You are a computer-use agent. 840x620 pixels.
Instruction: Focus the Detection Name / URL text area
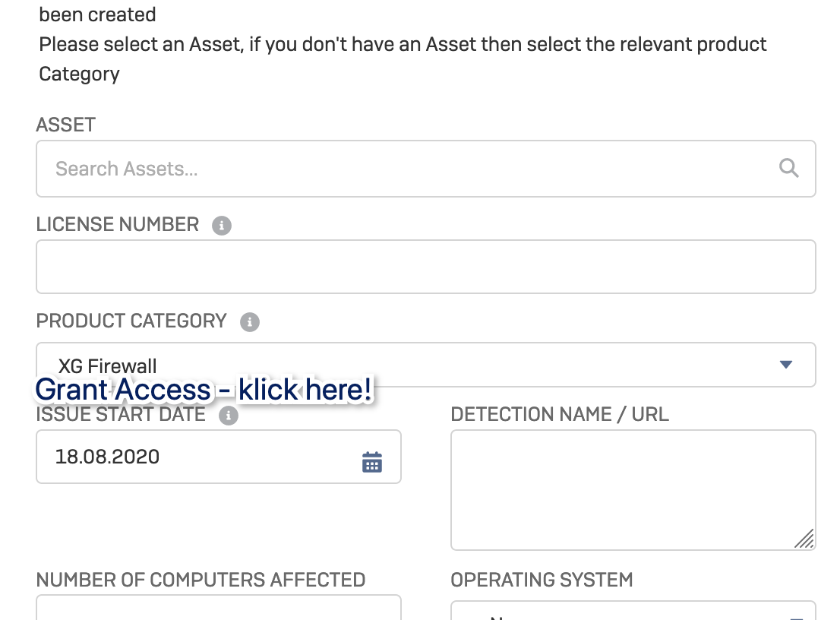click(633, 490)
